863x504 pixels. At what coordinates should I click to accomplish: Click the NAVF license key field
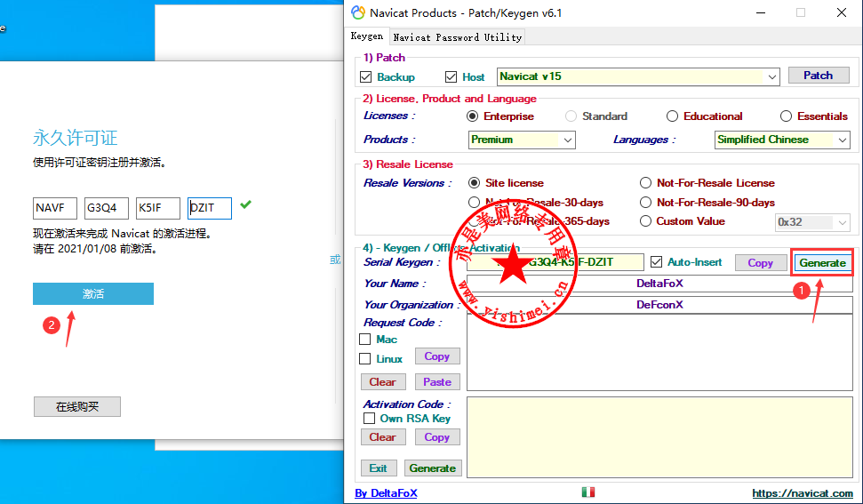tap(55, 208)
